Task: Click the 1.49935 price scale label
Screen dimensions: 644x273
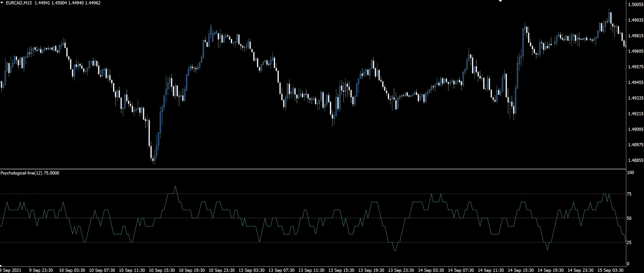Action: pos(635,20)
